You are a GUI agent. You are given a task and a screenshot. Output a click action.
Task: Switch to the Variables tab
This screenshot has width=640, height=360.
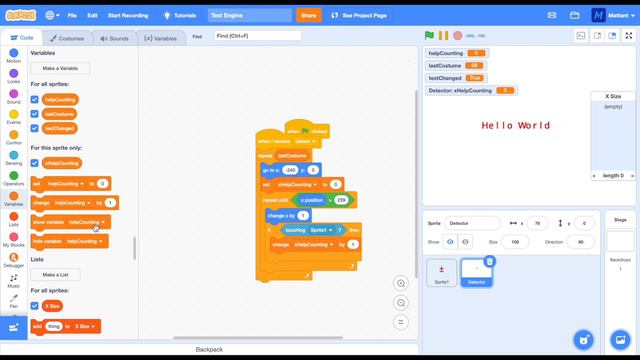point(160,38)
